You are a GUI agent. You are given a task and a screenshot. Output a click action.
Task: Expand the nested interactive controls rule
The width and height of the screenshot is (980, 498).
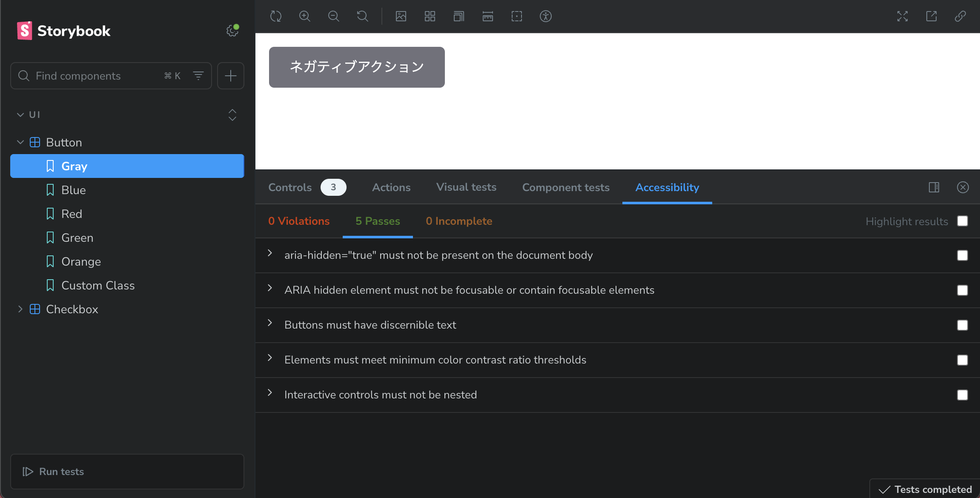[x=270, y=393]
